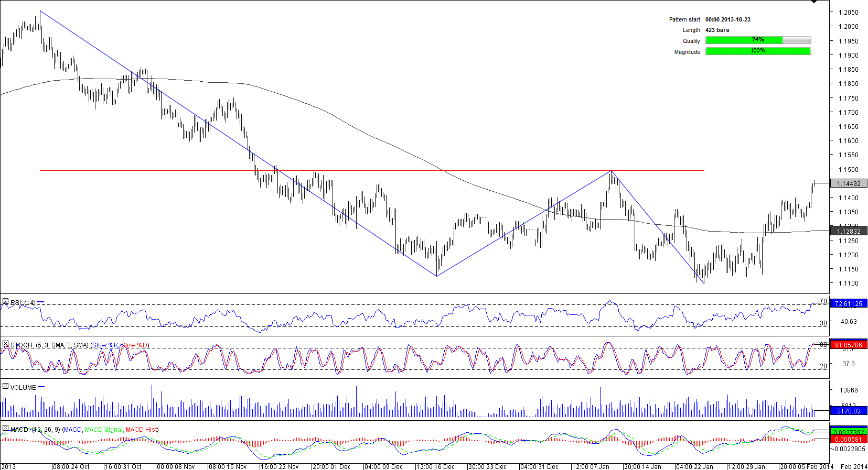This screenshot has width=868, height=470.
Task: Click the RSI blue line legend dash
Action: click(41, 302)
